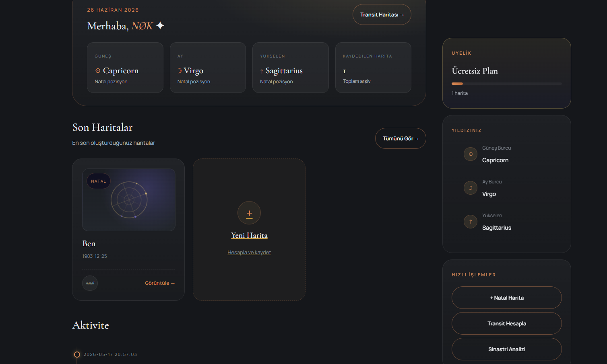The width and height of the screenshot is (607, 364).
Task: Start Sinastri Analizi quick action
Action: click(506, 349)
